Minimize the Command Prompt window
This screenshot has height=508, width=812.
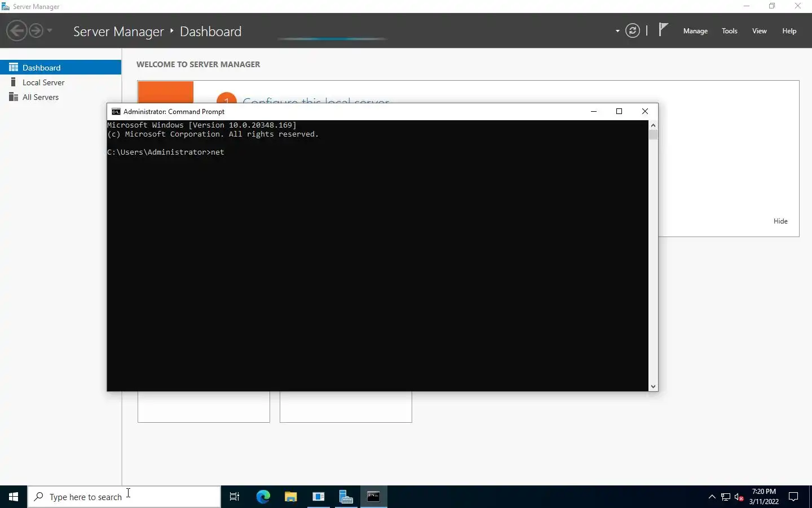594,111
